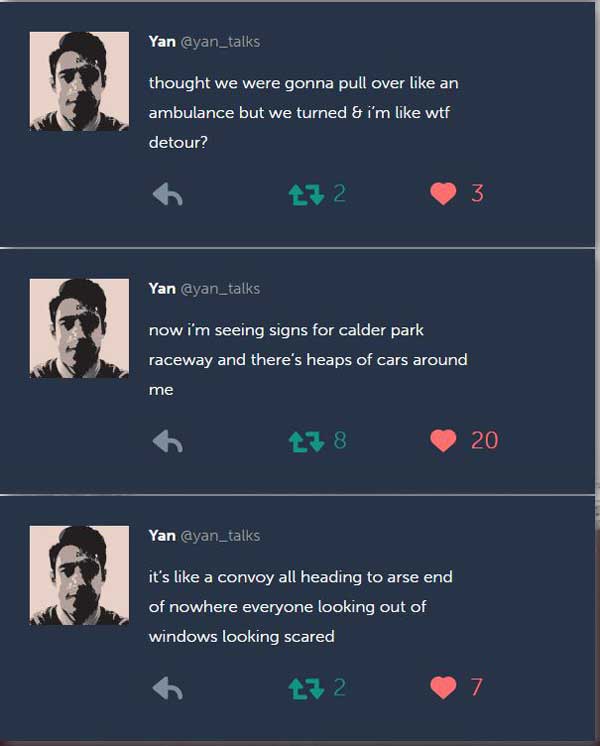Reply to the Calder Park raceway tweet
The height and width of the screenshot is (746, 600).
point(167,441)
